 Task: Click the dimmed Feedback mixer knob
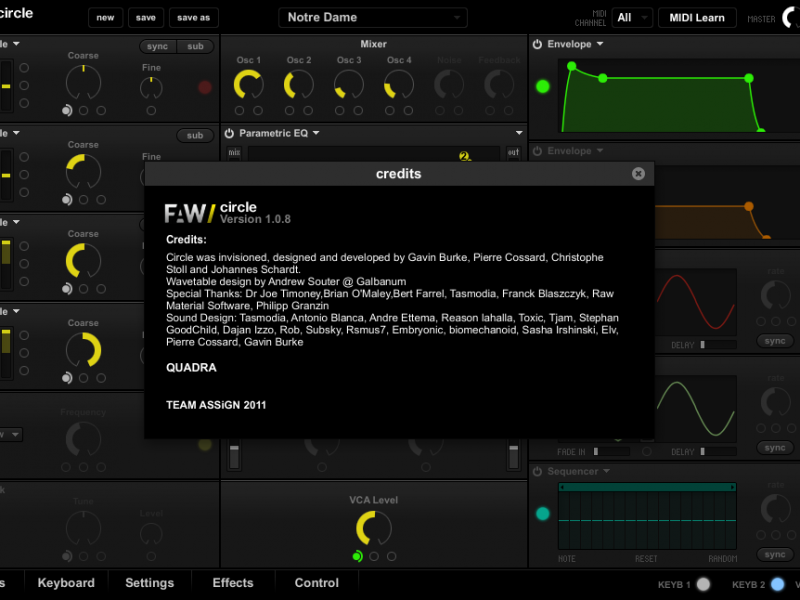coord(499,85)
